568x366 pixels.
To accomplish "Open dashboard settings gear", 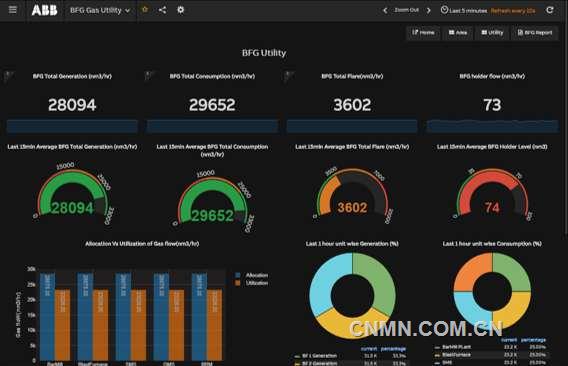I will coord(180,10).
